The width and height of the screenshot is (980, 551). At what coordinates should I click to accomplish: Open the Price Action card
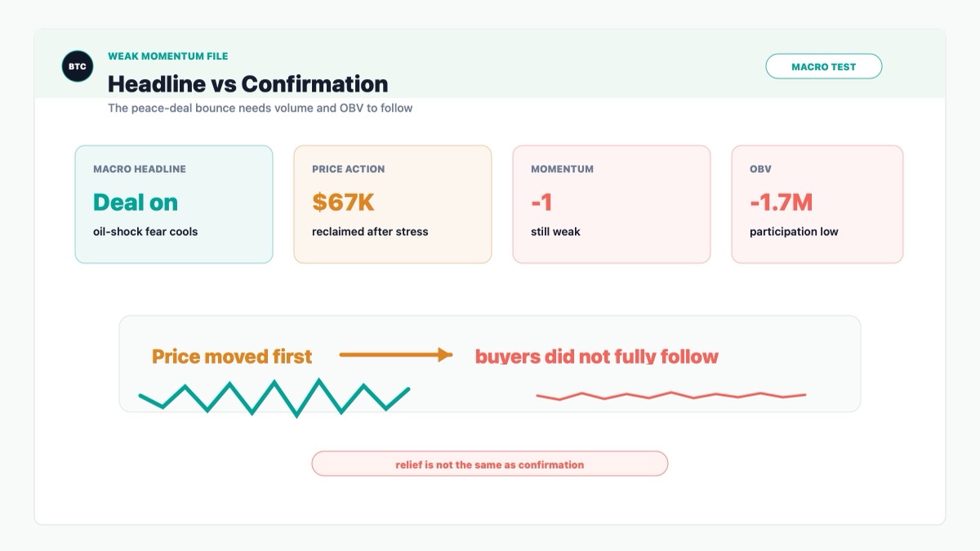pos(393,204)
